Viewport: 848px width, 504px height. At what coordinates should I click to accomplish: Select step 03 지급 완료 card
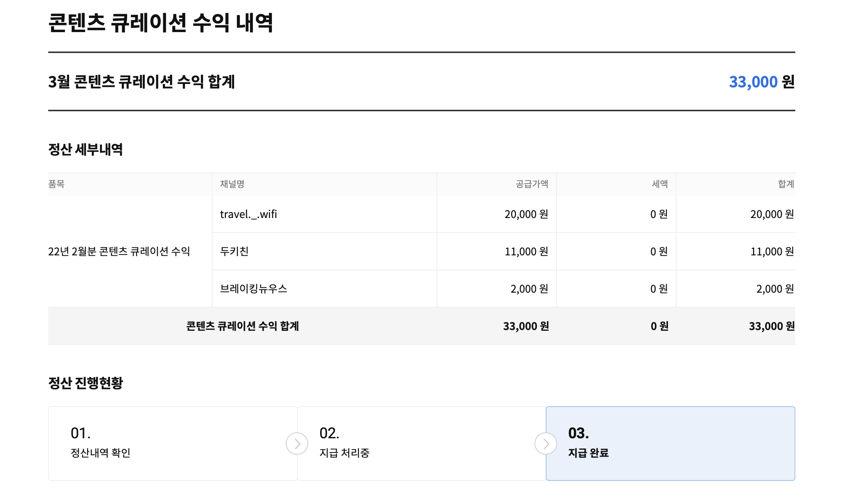[671, 444]
